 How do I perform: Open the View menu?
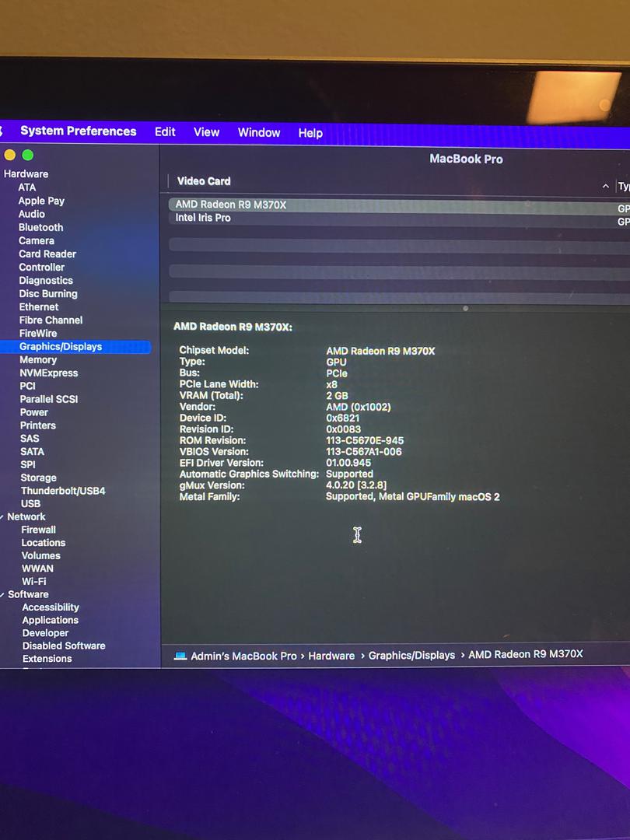pos(206,132)
